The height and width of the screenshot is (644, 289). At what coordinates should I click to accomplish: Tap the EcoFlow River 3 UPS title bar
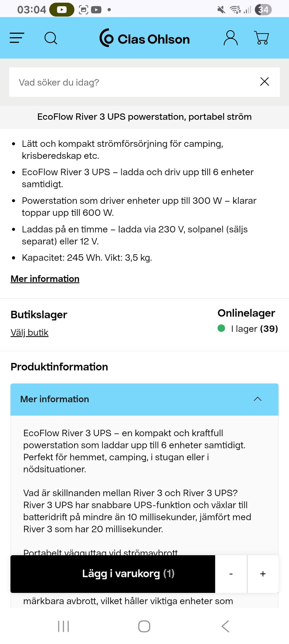click(x=144, y=117)
